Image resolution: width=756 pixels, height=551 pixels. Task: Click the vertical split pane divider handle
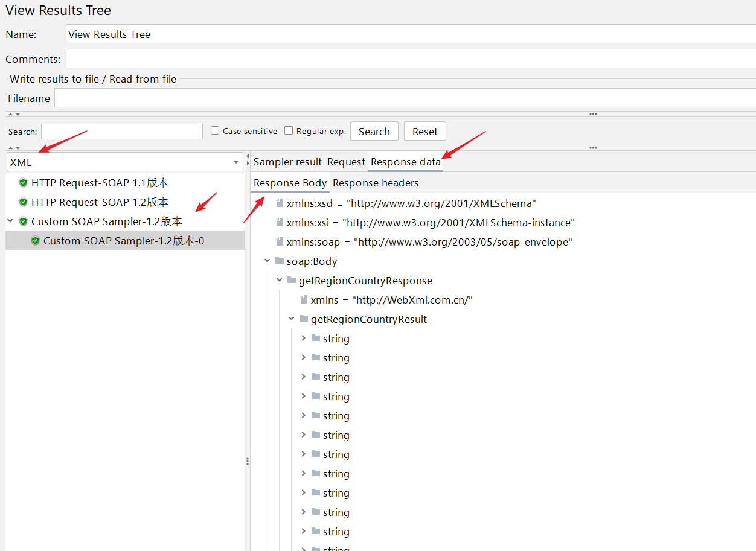(247, 461)
